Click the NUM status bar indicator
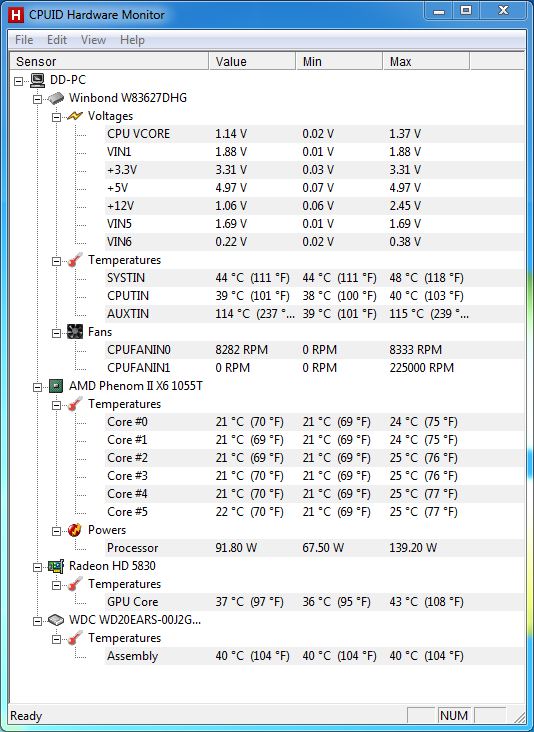The width and height of the screenshot is (534, 732). 454,716
